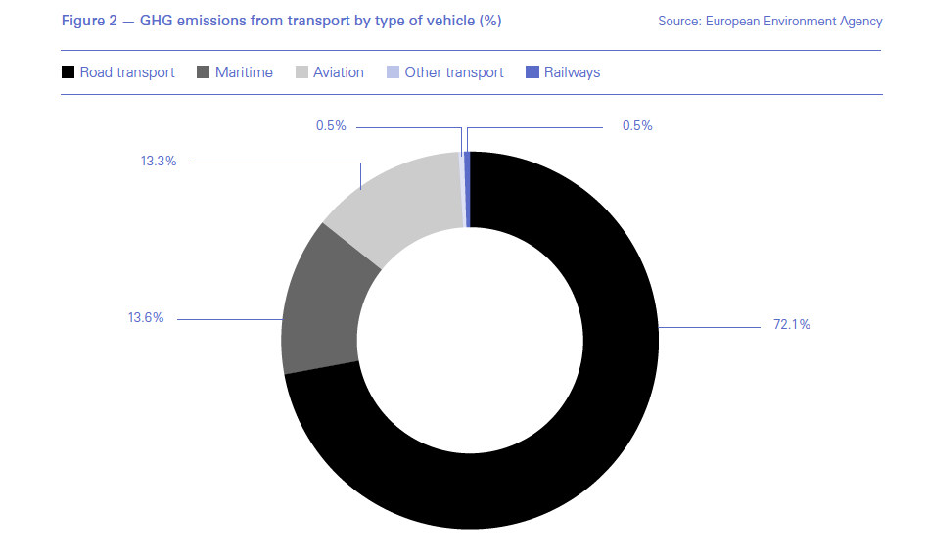Click the light gray Aviation legend swatch
Screen dimensions: 926x560
(302, 72)
